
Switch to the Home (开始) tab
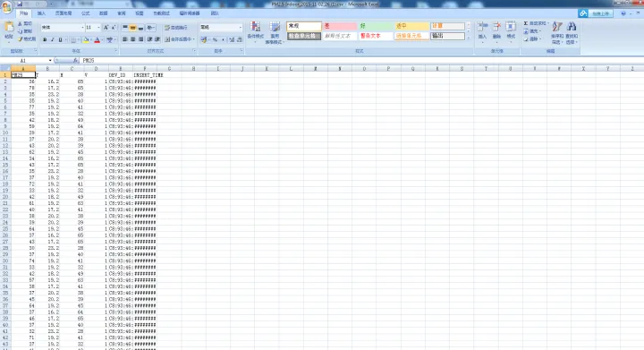(x=23, y=13)
